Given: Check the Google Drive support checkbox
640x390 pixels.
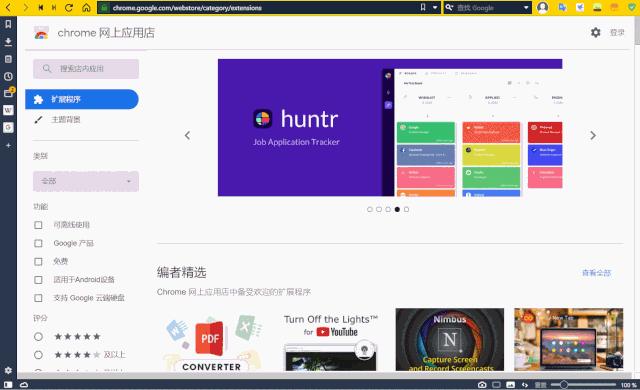Looking at the screenshot, I should (38, 298).
